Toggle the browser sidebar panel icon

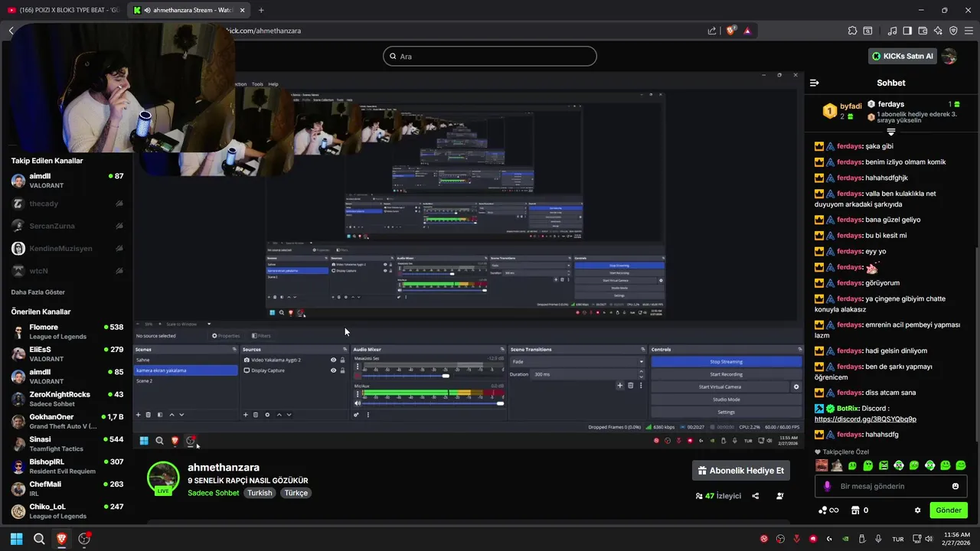pyautogui.click(x=907, y=31)
